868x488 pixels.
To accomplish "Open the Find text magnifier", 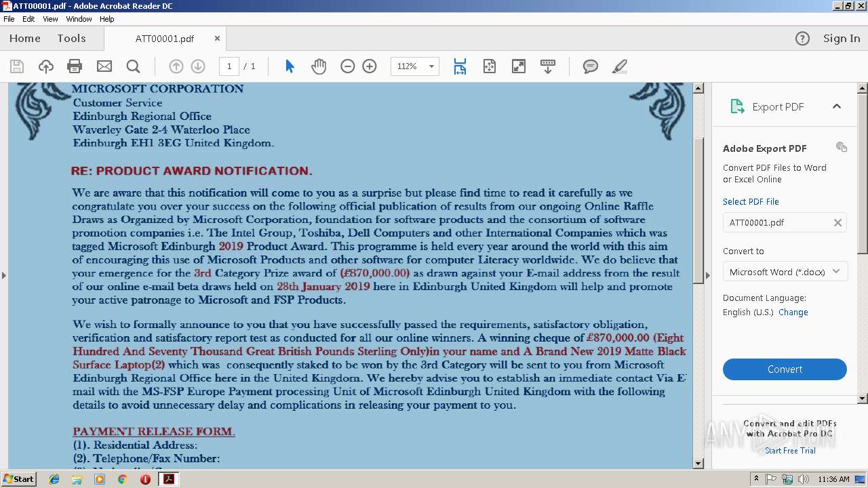I will pos(134,66).
